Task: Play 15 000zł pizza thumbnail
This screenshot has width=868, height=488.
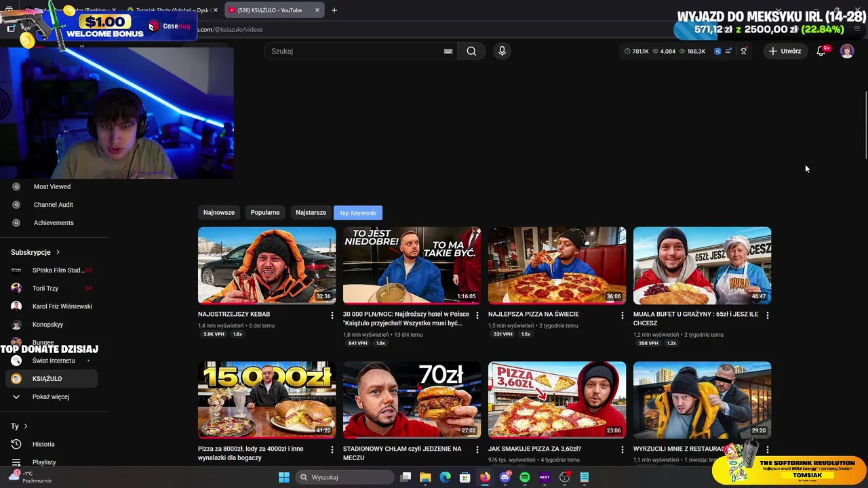Action: coord(267,400)
